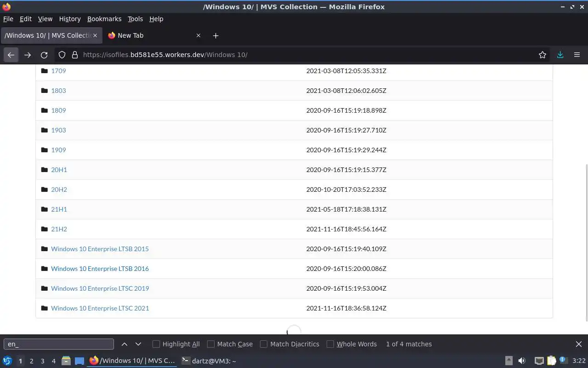588x368 pixels.
Task: Click folder icon beside 1709
Action: click(x=45, y=71)
